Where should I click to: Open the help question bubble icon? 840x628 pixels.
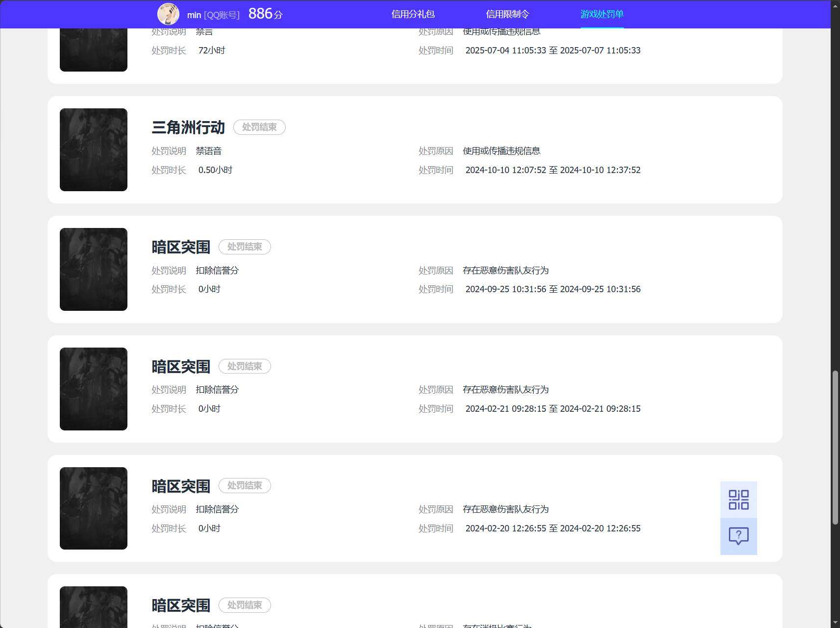(739, 536)
